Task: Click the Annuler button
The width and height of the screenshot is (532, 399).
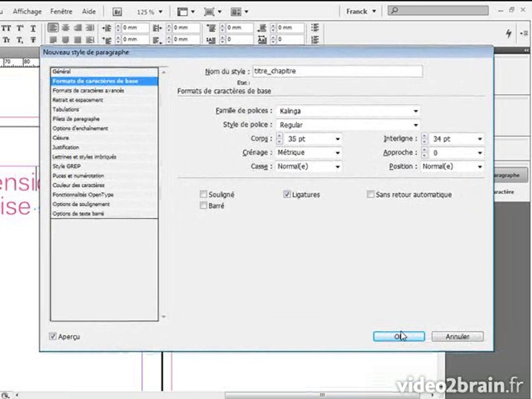Action: (458, 336)
